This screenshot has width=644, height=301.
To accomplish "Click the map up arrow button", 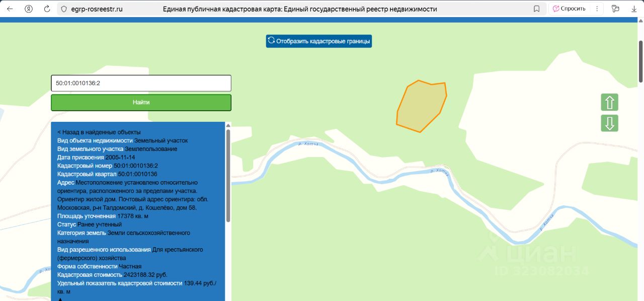I will click(609, 102).
